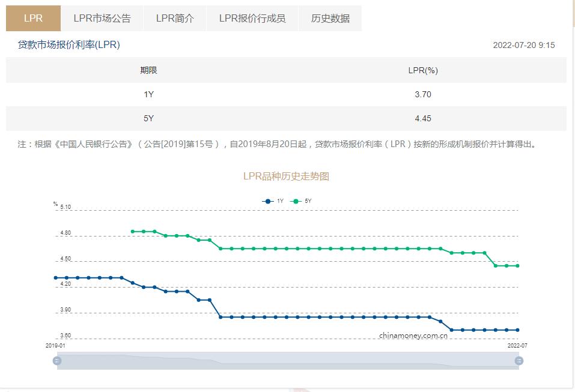The width and height of the screenshot is (575, 392).
Task: Click the left handle of the chart range slider
Action: tap(58, 361)
